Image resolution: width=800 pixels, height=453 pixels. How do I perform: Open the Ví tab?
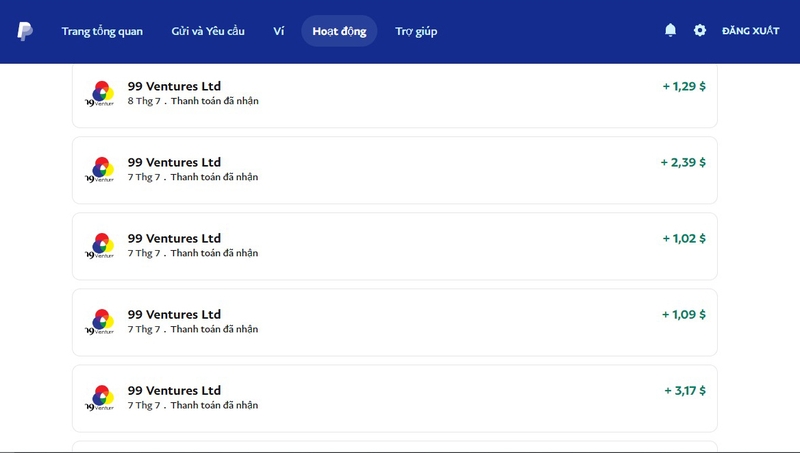(x=279, y=31)
